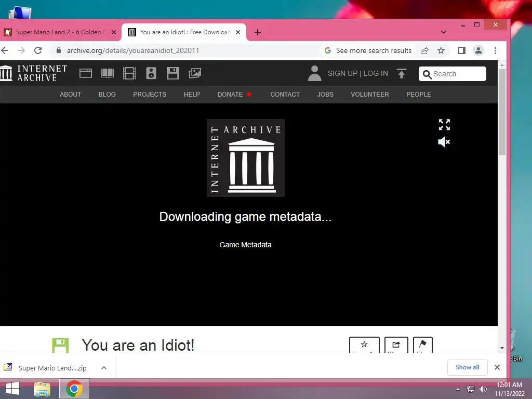Open a new tab

[258, 32]
